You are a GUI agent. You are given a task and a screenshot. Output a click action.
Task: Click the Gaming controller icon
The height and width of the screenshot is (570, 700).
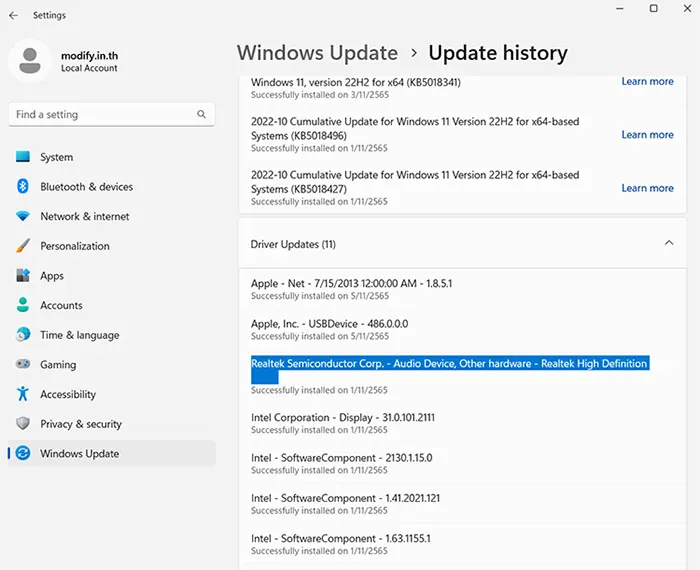tap(23, 364)
